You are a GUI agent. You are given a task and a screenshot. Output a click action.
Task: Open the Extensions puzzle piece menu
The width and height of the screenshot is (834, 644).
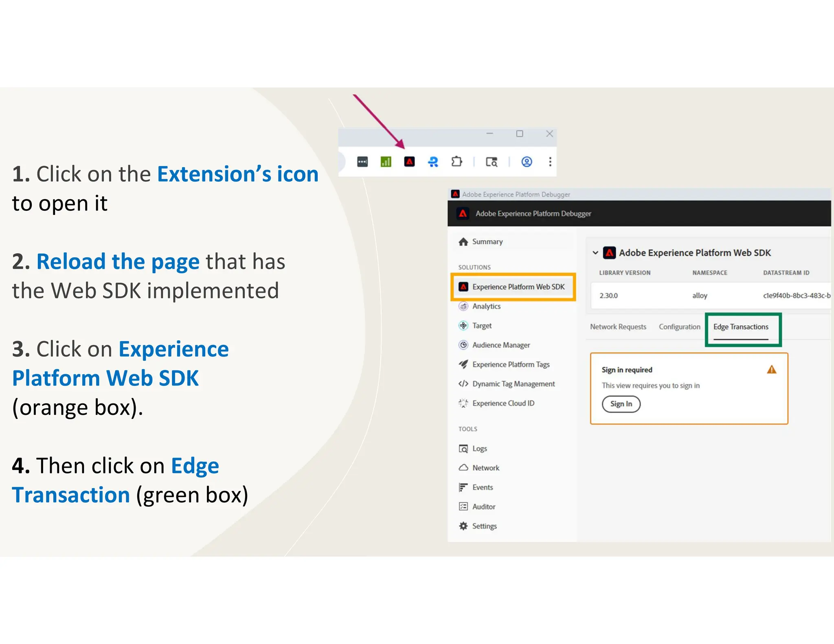457,162
